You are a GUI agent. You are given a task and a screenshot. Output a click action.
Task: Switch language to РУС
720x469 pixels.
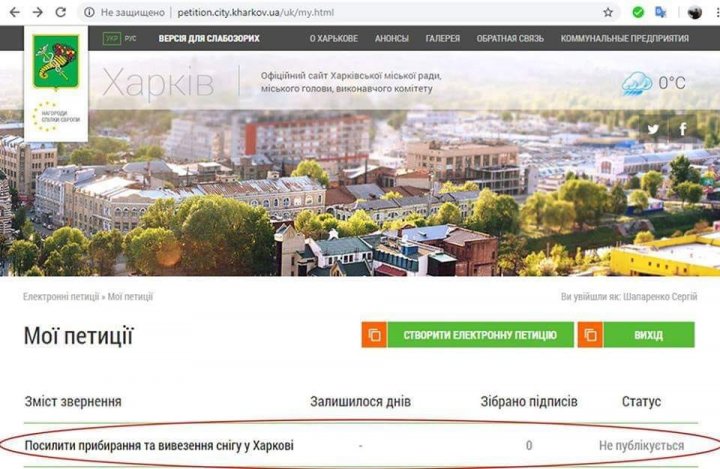[130, 39]
